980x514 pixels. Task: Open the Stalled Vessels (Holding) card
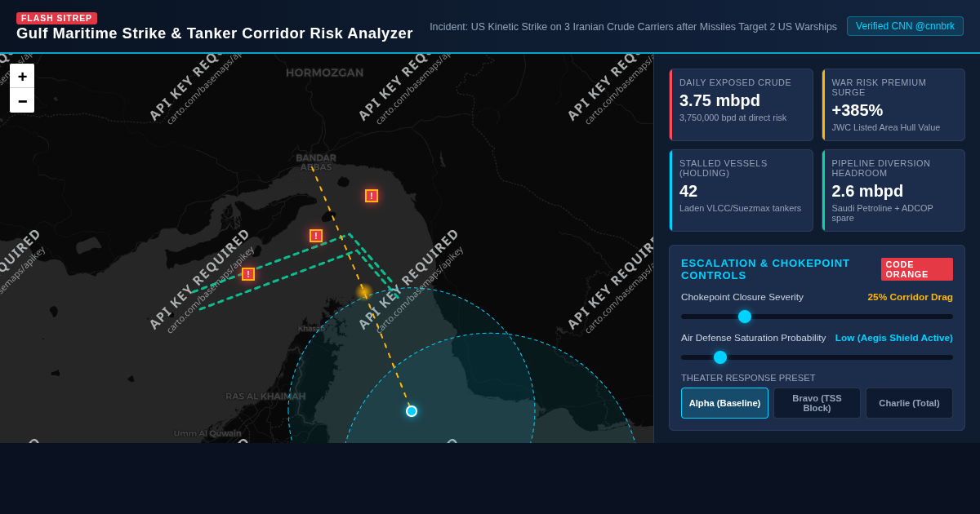click(x=741, y=190)
